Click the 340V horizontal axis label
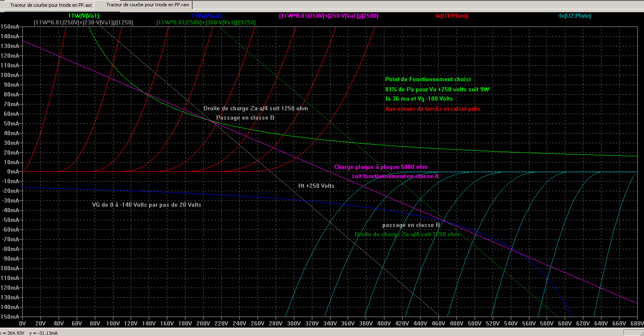 coord(330,323)
